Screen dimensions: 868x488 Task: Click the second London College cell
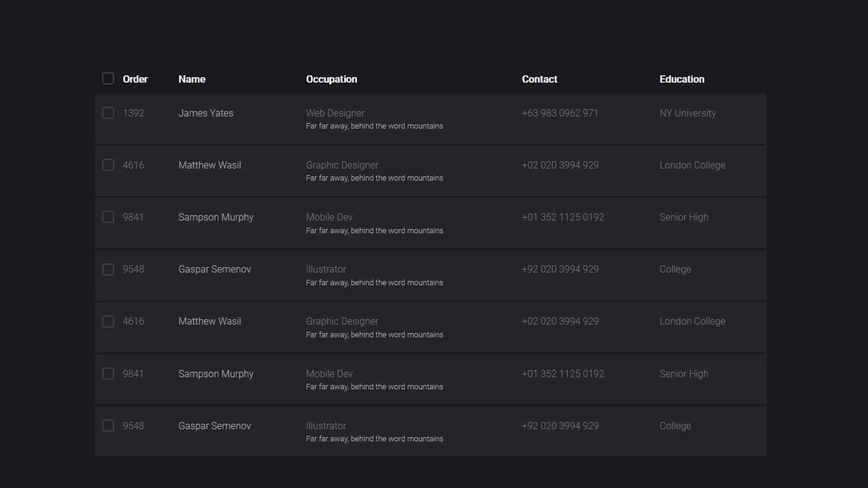pyautogui.click(x=692, y=322)
